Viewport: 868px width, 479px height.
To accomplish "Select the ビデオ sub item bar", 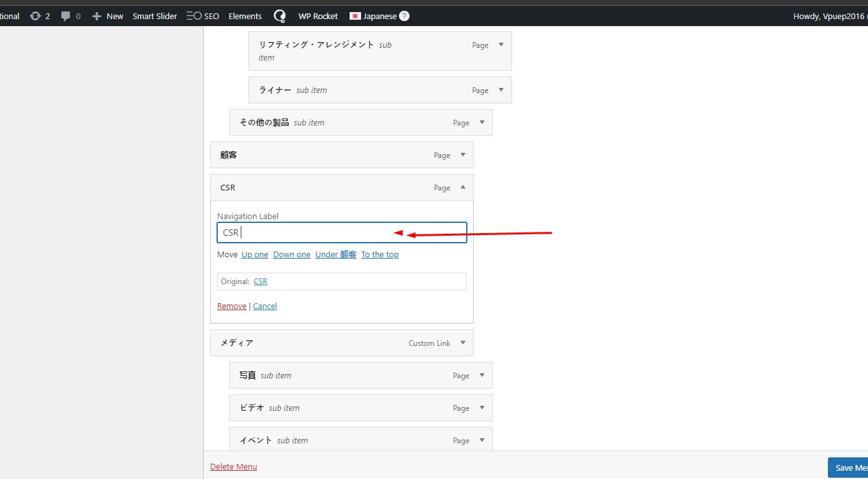I will (361, 408).
